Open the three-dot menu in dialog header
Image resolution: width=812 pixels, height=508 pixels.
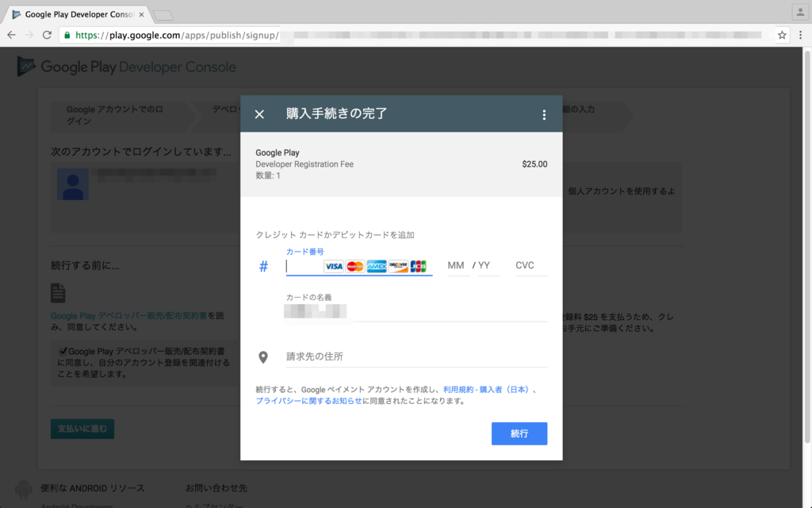[544, 115]
